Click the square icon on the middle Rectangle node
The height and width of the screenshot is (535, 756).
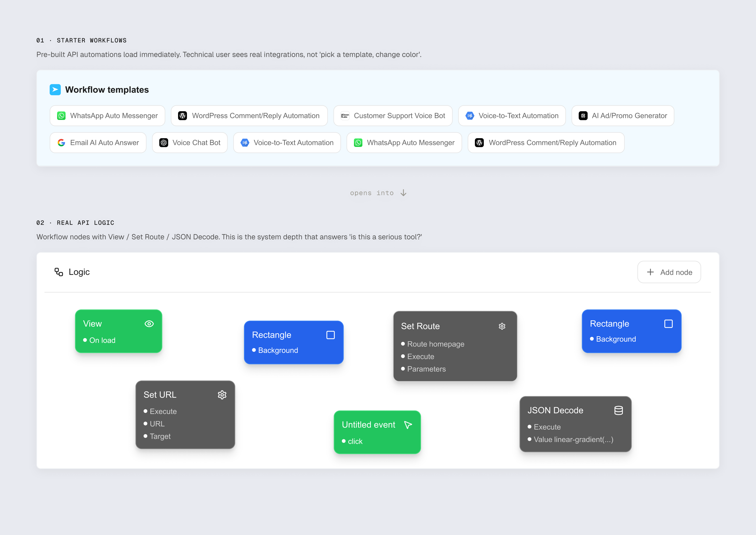pyautogui.click(x=331, y=335)
